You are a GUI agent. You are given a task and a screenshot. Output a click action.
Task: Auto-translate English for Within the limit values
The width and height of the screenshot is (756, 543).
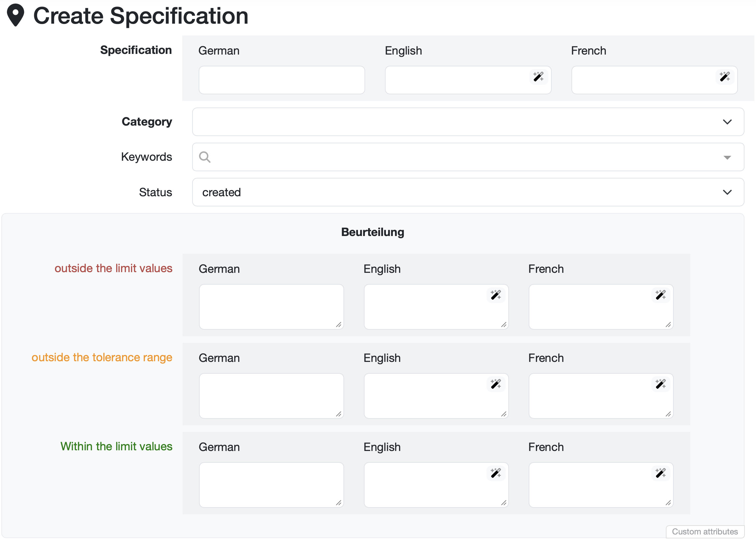coord(496,473)
